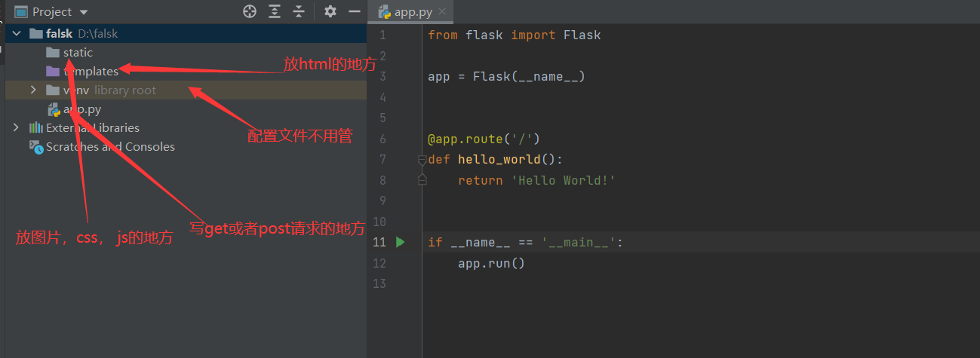This screenshot has height=358, width=980.
Task: Click the @app.route('/') decorator
Action: [x=484, y=139]
